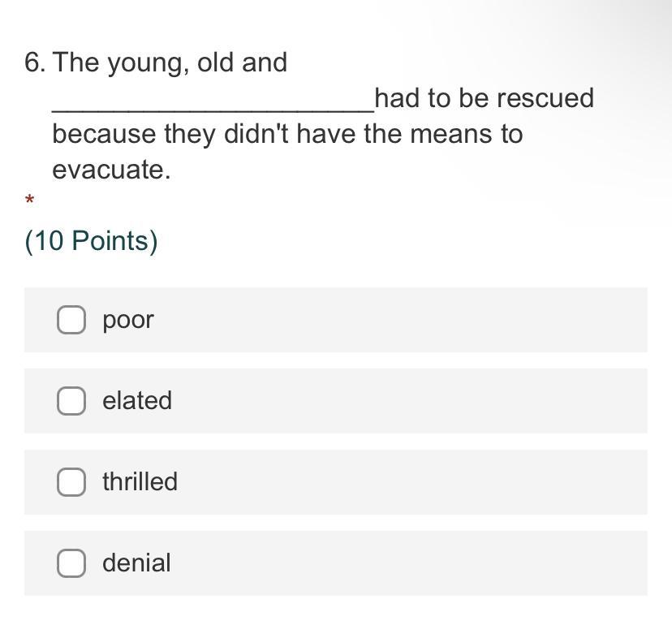Screen dimensions: 672x625
Task: Tick the elated checkbox
Action: pyautogui.click(x=71, y=401)
